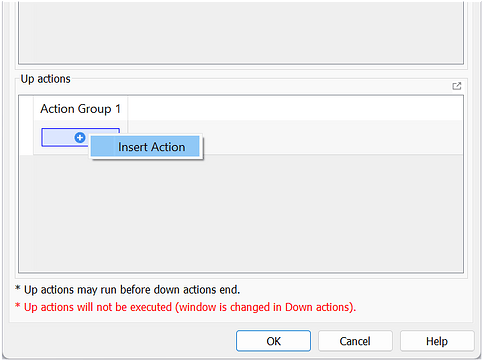Image resolution: width=483 pixels, height=360 pixels.
Task: Click the red warning about Up actions not executed
Action: [x=186, y=307]
